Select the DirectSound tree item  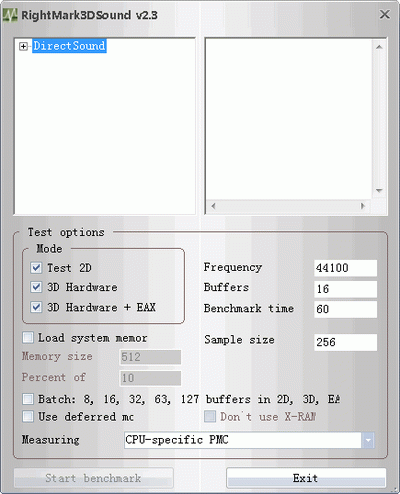pos(69,46)
